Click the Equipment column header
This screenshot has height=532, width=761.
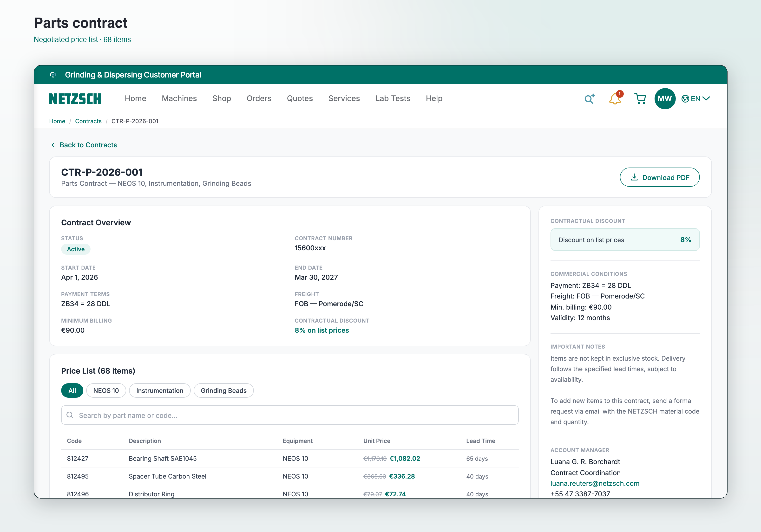tap(298, 441)
